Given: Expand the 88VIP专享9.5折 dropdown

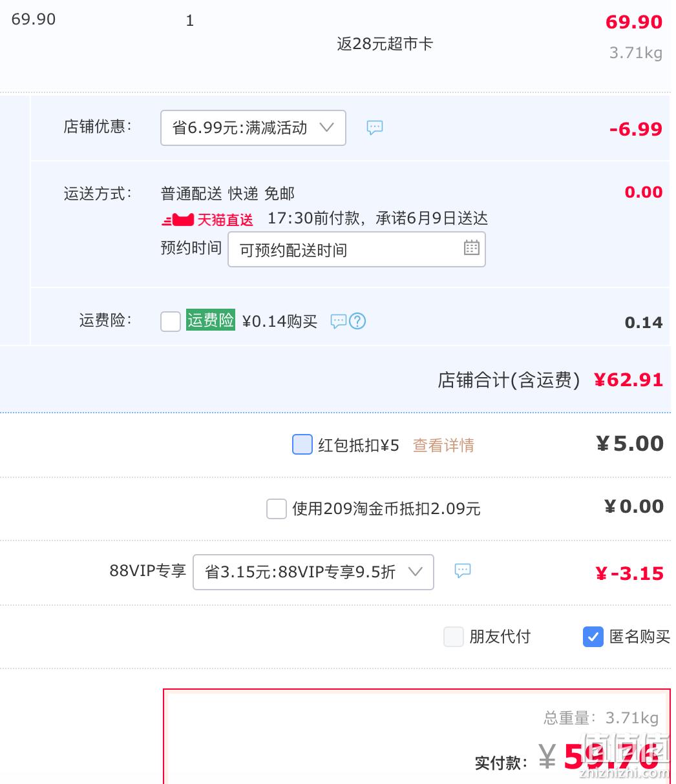Looking at the screenshot, I should [313, 572].
